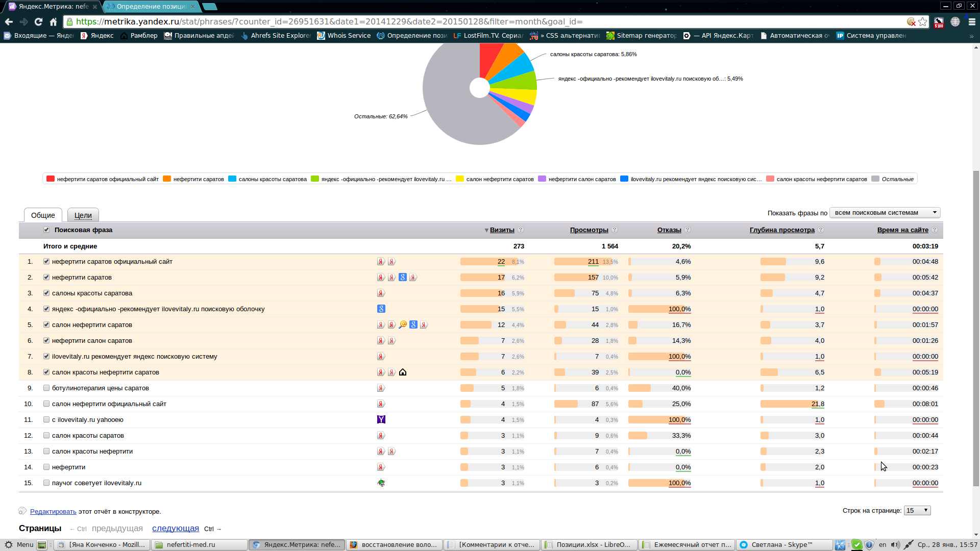Click the house icon in row 8

pyautogui.click(x=403, y=372)
